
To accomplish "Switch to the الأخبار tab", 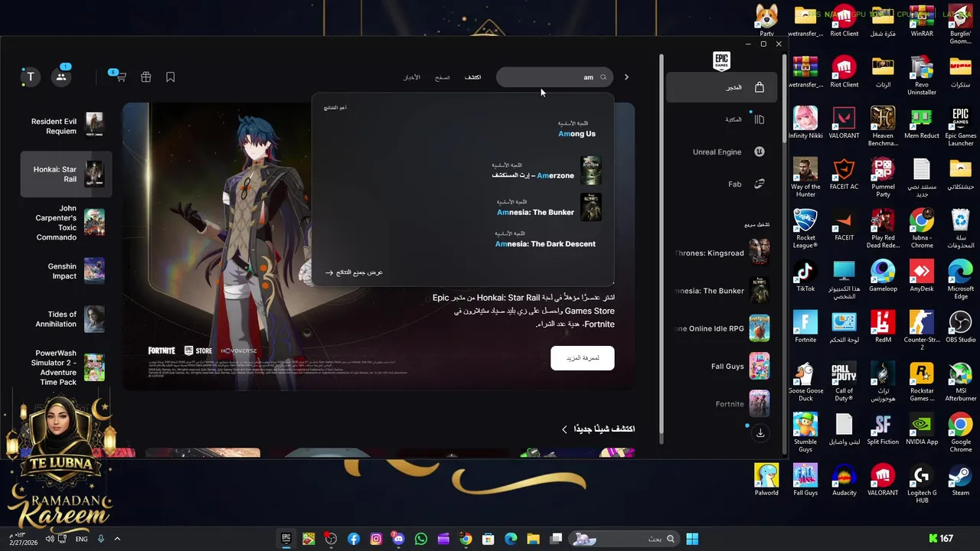I will coord(412,77).
